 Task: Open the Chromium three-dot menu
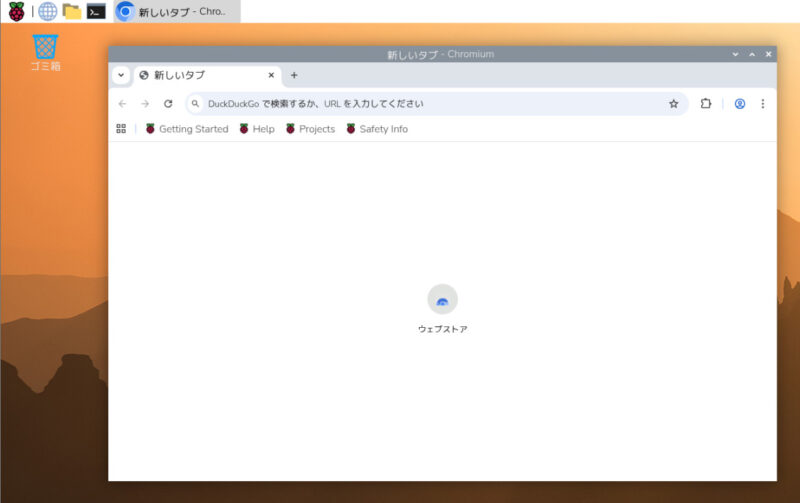click(763, 104)
